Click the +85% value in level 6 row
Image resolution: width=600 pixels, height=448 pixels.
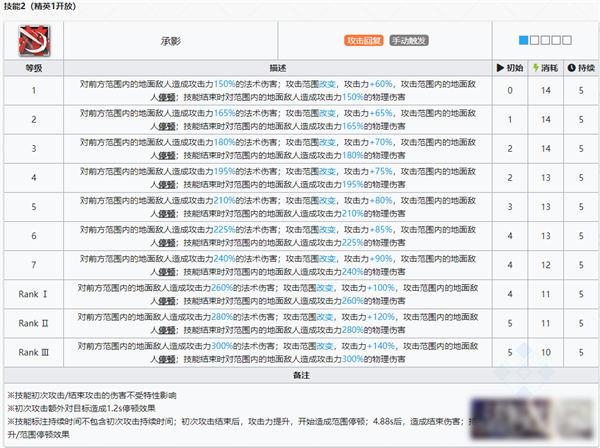click(x=381, y=230)
